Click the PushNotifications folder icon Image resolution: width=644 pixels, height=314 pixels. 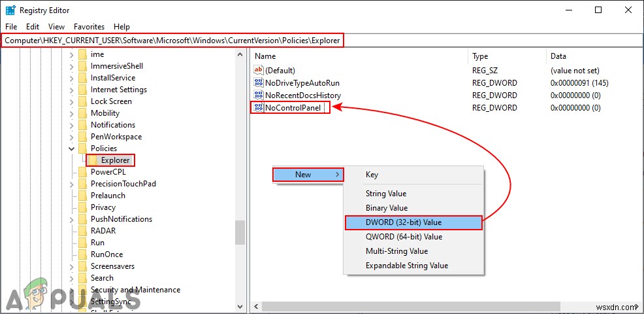83,219
